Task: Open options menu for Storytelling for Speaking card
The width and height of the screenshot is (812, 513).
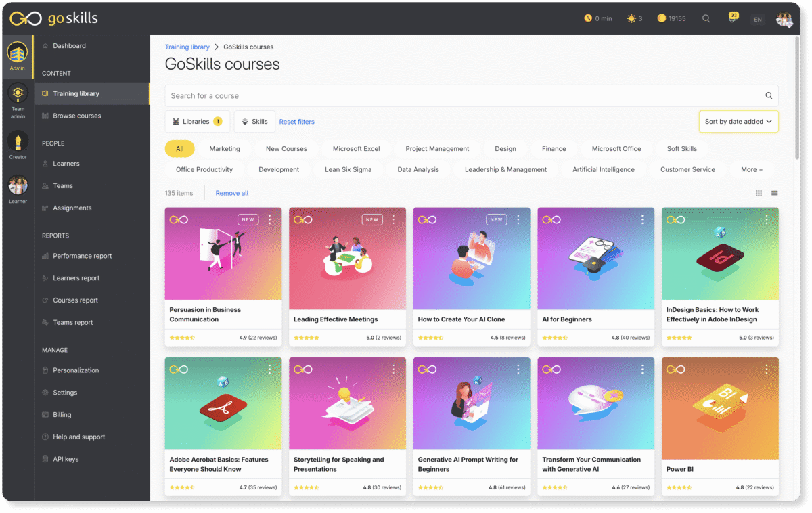Action: point(394,369)
